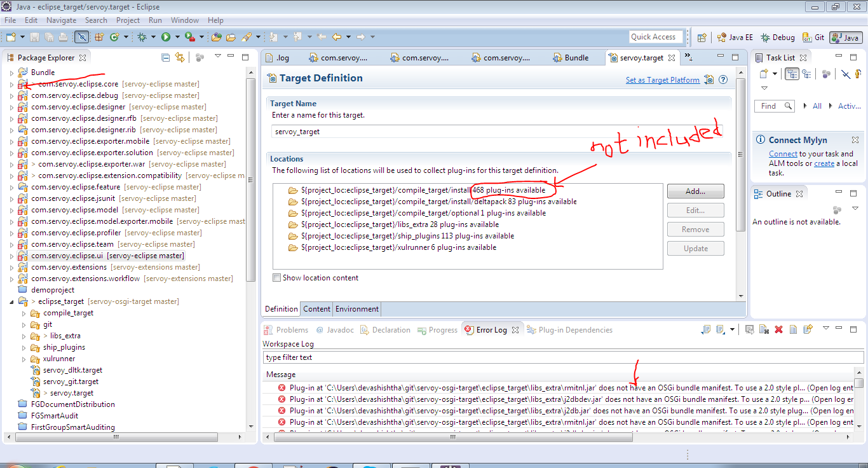Click the Quick Access search box
868x468 pixels.
pyautogui.click(x=656, y=37)
